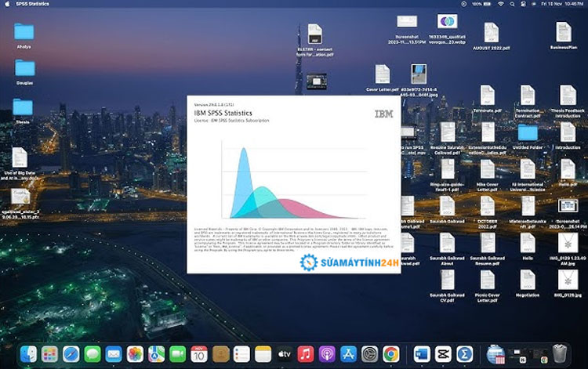Open Microsoft Word from the Dock
This screenshot has height=369, width=588.
[x=422, y=354]
